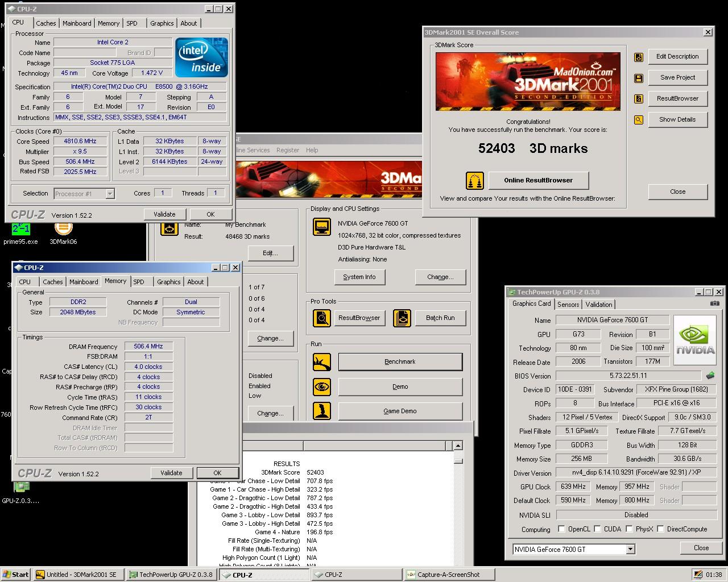This screenshot has height=582, width=728.
Task: Click the Online ResultBrowser icon
Action: pyautogui.click(x=475, y=181)
